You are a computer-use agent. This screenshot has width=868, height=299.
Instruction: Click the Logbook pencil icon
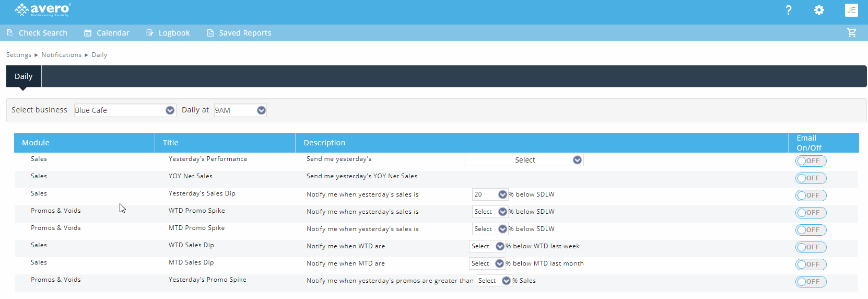pyautogui.click(x=150, y=33)
